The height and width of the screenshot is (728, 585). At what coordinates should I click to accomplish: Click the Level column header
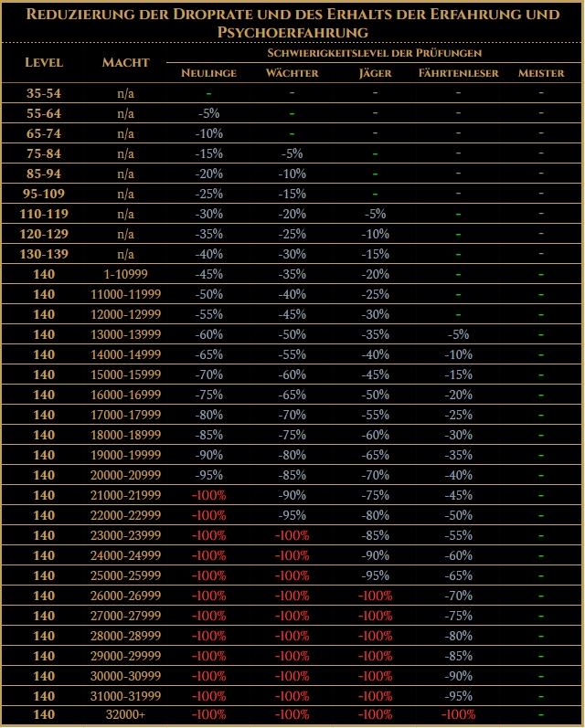44,62
